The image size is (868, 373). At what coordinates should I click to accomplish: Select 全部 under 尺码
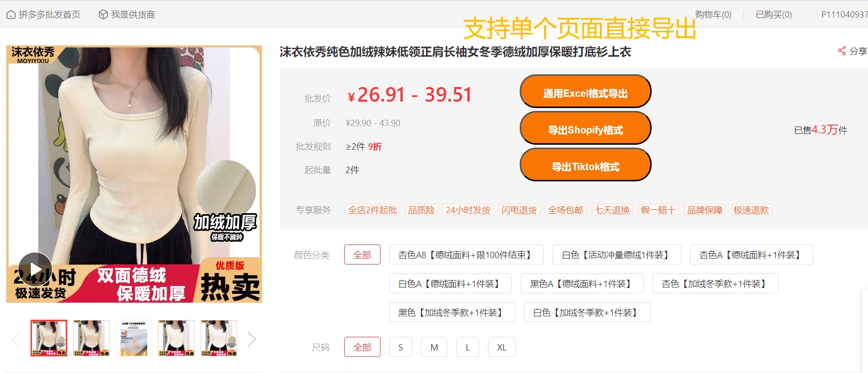pyautogui.click(x=362, y=347)
